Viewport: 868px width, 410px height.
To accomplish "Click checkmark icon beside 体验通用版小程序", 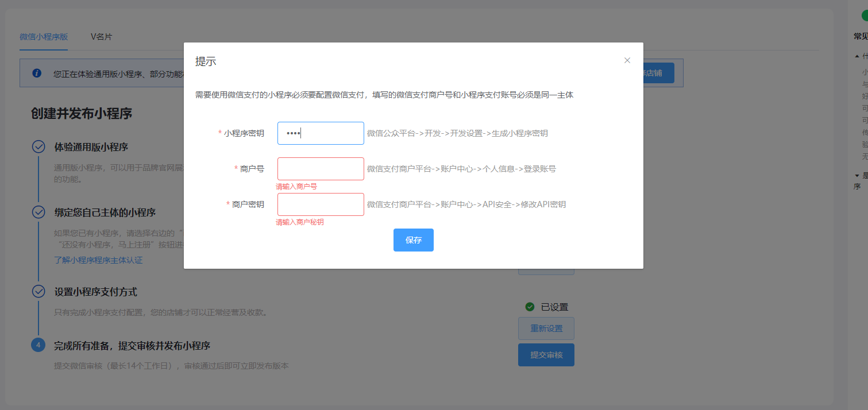I will click(x=38, y=147).
